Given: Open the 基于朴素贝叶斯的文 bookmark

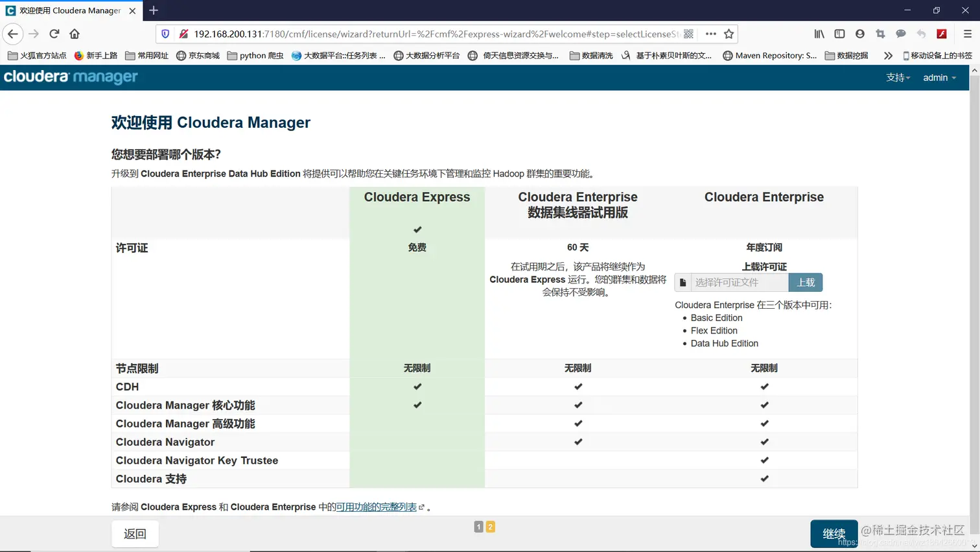Looking at the screenshot, I should point(666,56).
